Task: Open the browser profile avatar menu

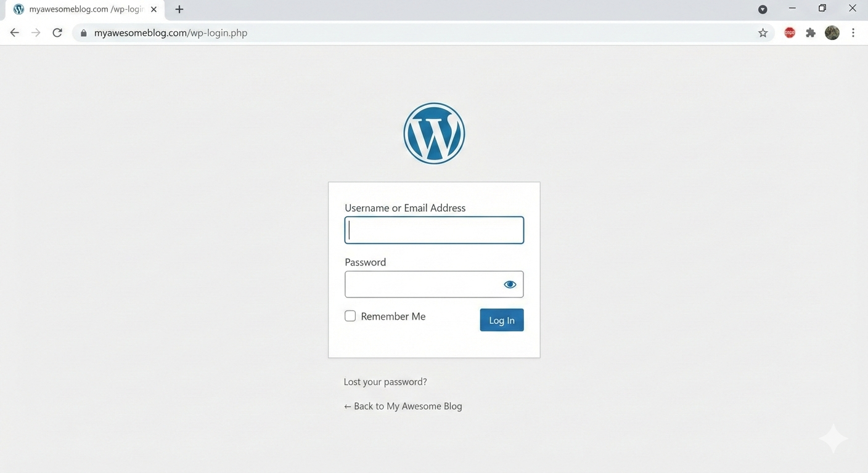Action: 832,32
